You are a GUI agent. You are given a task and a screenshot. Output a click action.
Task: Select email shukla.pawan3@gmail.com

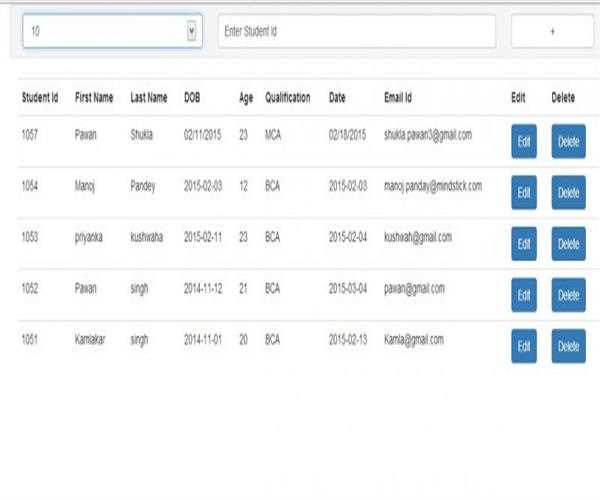tap(427, 134)
